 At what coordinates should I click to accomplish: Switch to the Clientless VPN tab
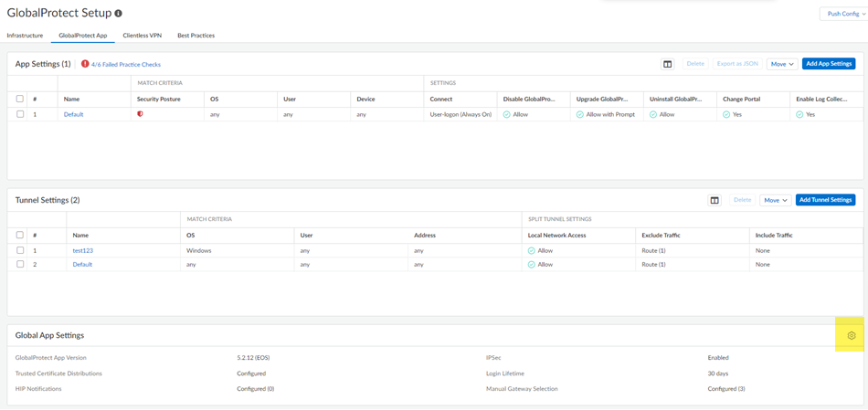pos(142,36)
